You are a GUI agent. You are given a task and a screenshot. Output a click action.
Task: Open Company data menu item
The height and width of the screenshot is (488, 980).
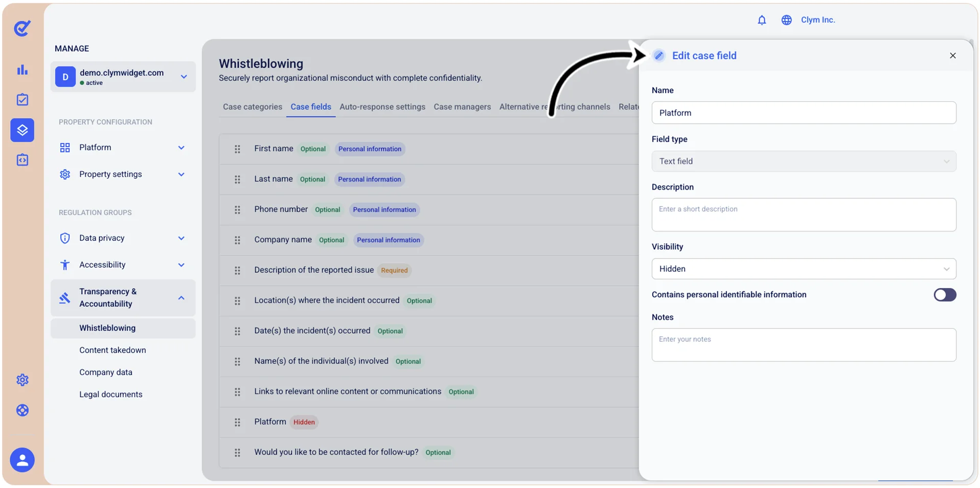point(106,372)
